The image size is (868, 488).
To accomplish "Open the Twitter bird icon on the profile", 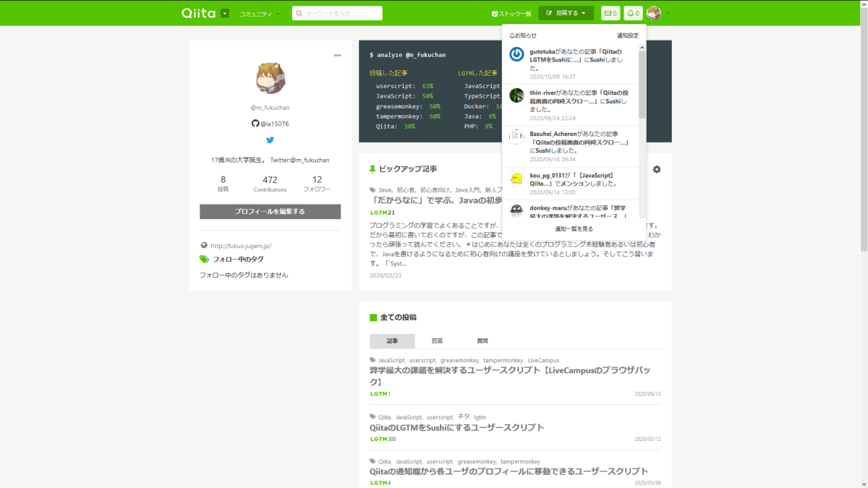I will [270, 140].
